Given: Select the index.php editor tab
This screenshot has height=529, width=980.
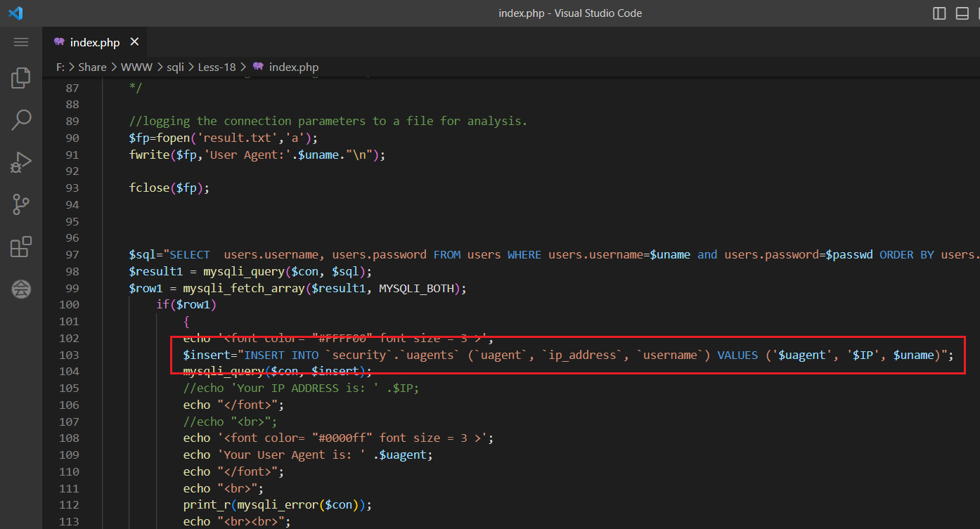Looking at the screenshot, I should [x=94, y=43].
